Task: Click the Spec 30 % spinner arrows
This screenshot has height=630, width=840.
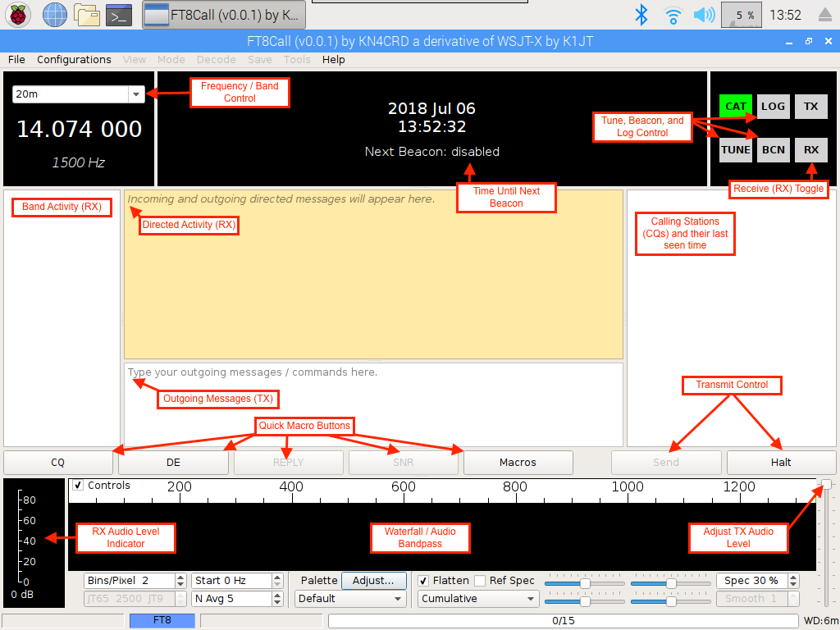Action: pos(794,581)
